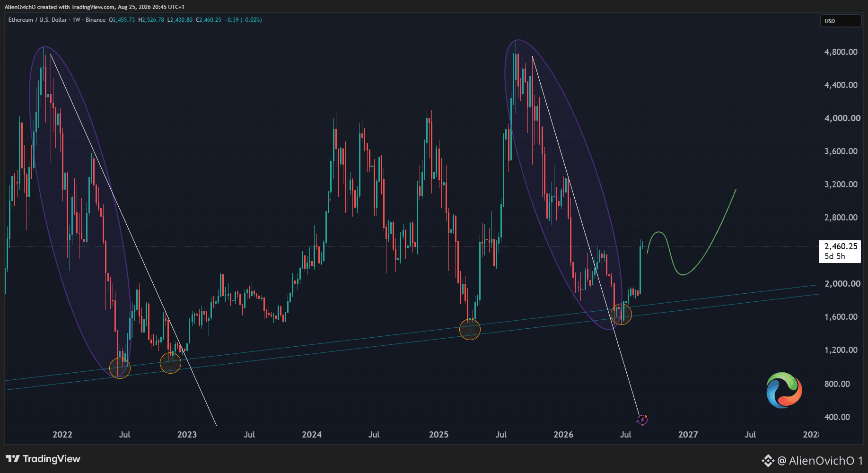Select the orange circle at the 2025 low
Screen dimensions: 868x473
click(x=470, y=329)
